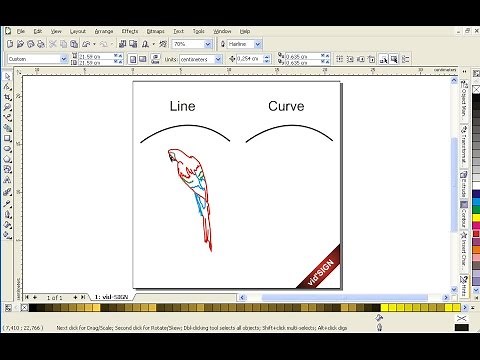Click the horizontal scrollbar thumb
The height and width of the screenshot is (360, 480).
[345, 297]
